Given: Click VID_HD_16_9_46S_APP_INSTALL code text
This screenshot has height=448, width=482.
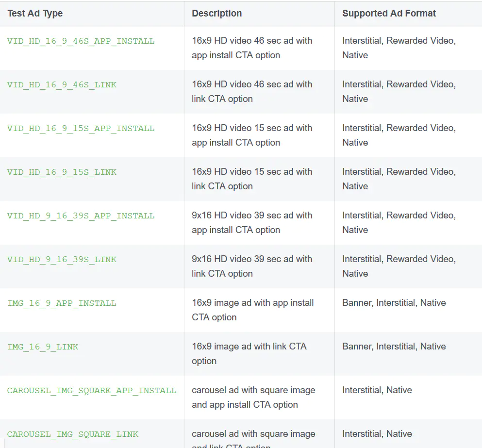Looking at the screenshot, I should (x=81, y=41).
